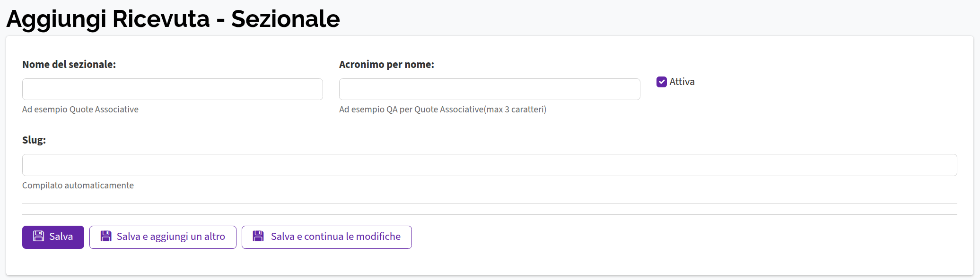980x280 pixels.
Task: Click the save icon in "Salva e aggiungi un altro"
Action: (x=105, y=237)
